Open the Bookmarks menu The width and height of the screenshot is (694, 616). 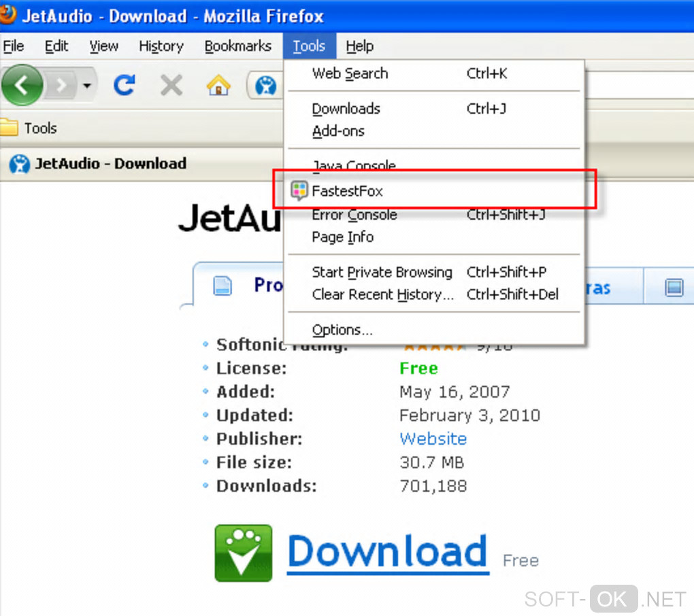coord(237,46)
